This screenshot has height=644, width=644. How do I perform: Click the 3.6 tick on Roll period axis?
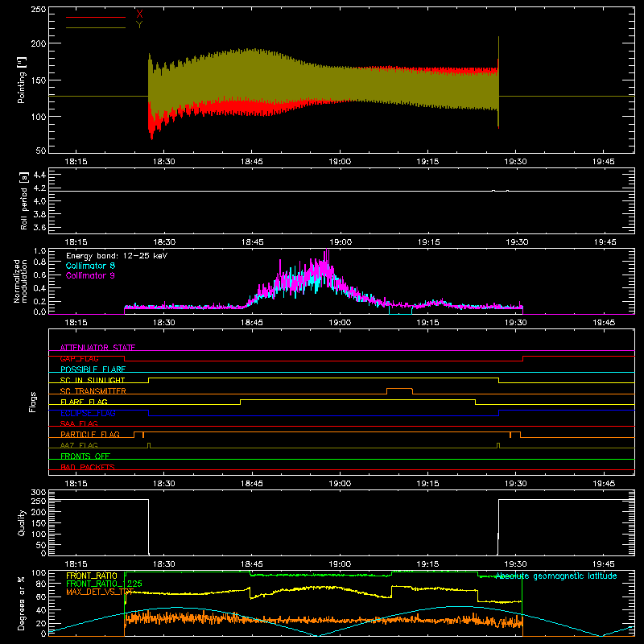click(39, 227)
